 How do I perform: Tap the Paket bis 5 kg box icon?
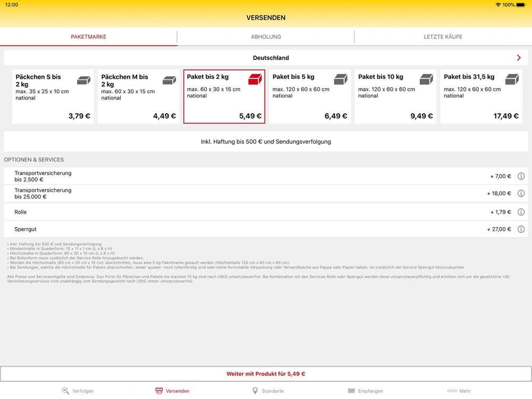click(340, 79)
